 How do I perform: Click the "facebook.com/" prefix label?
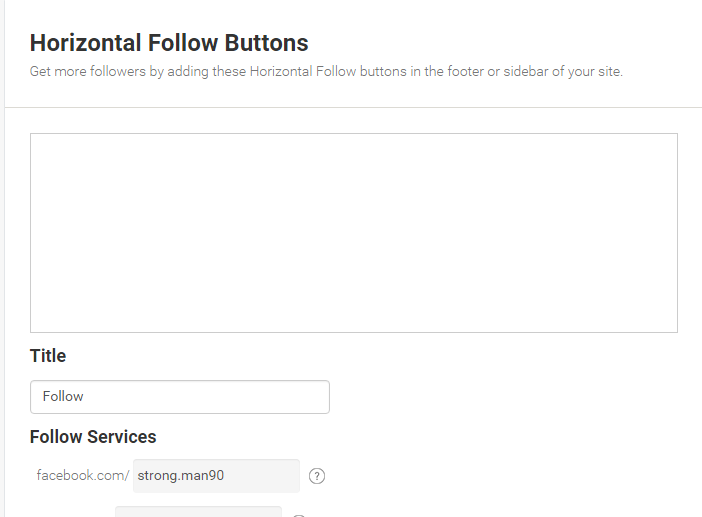pos(83,475)
